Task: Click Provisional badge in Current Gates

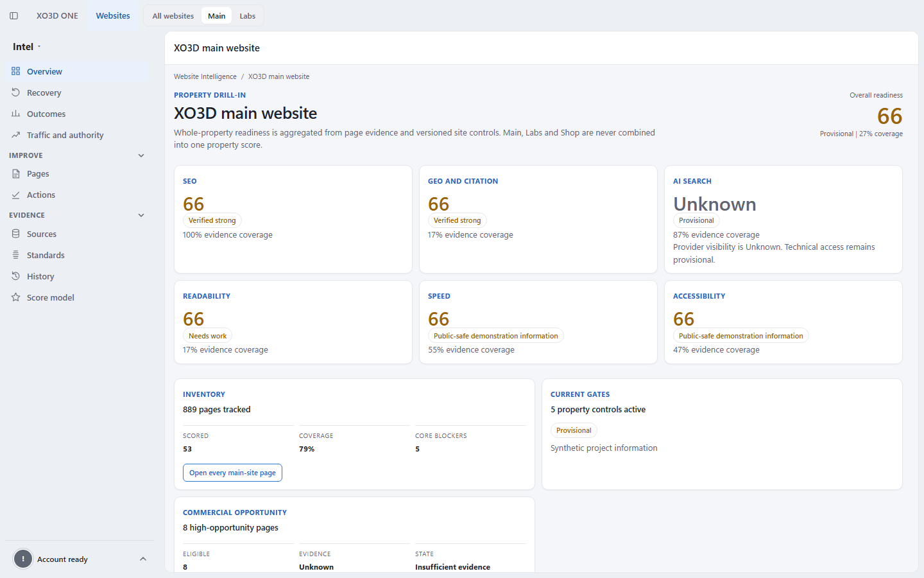Action: click(574, 430)
